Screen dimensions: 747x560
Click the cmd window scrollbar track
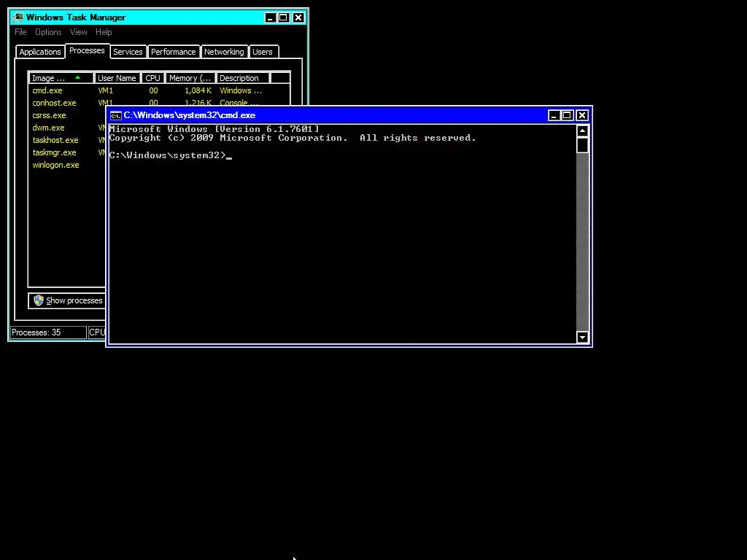(582, 242)
